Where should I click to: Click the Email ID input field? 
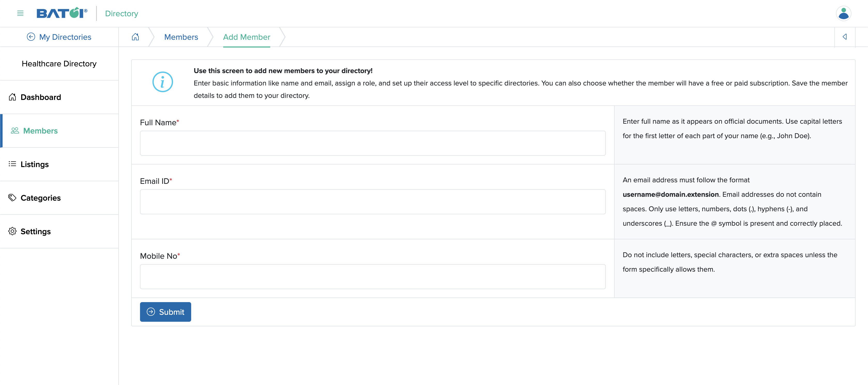(x=373, y=201)
